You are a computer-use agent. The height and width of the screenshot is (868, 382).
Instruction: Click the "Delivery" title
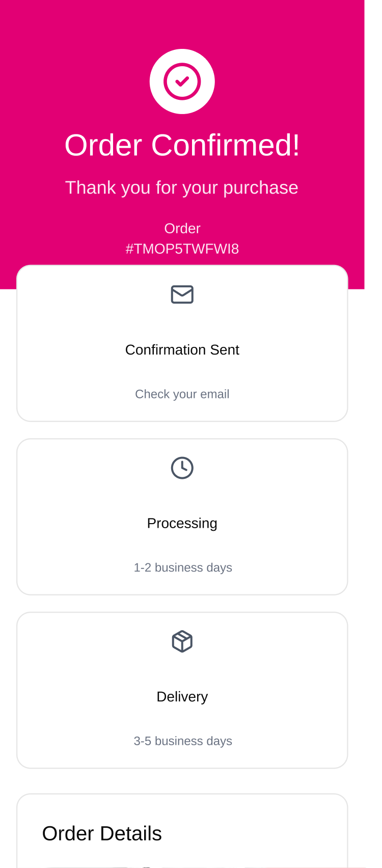click(182, 697)
